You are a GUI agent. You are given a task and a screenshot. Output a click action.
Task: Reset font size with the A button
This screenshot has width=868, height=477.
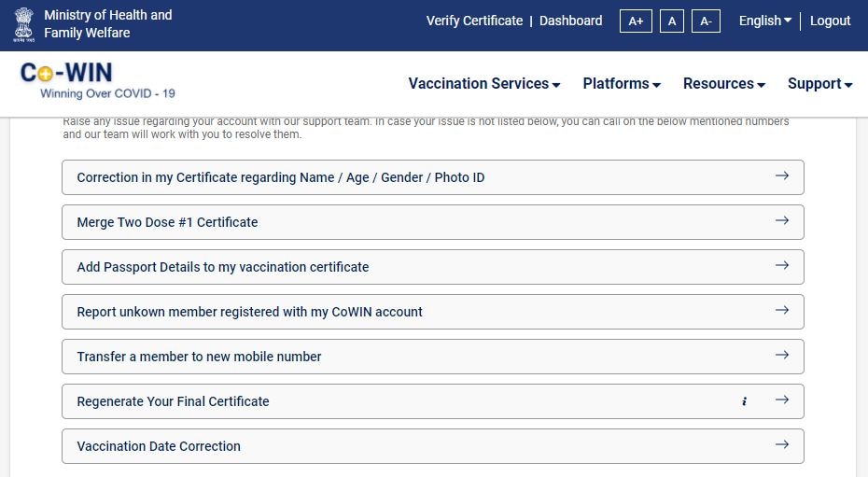pos(671,21)
